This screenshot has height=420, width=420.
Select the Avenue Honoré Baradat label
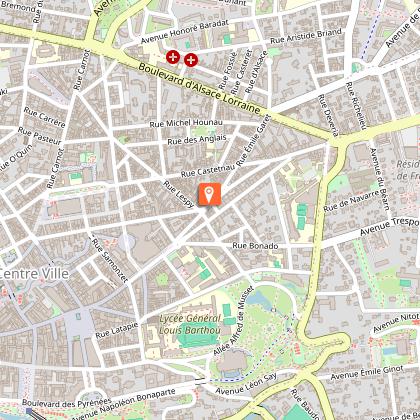(185, 31)
